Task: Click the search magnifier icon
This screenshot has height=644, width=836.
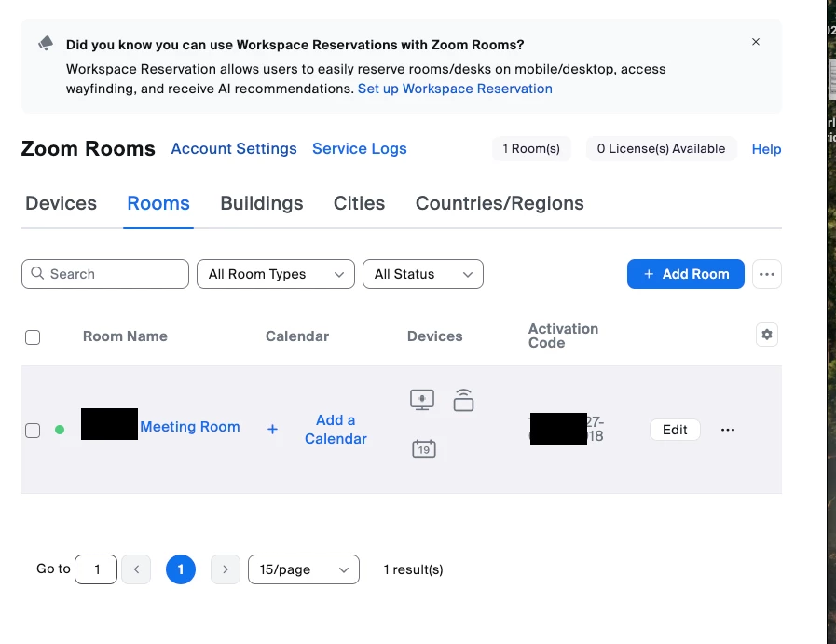Action: [37, 273]
